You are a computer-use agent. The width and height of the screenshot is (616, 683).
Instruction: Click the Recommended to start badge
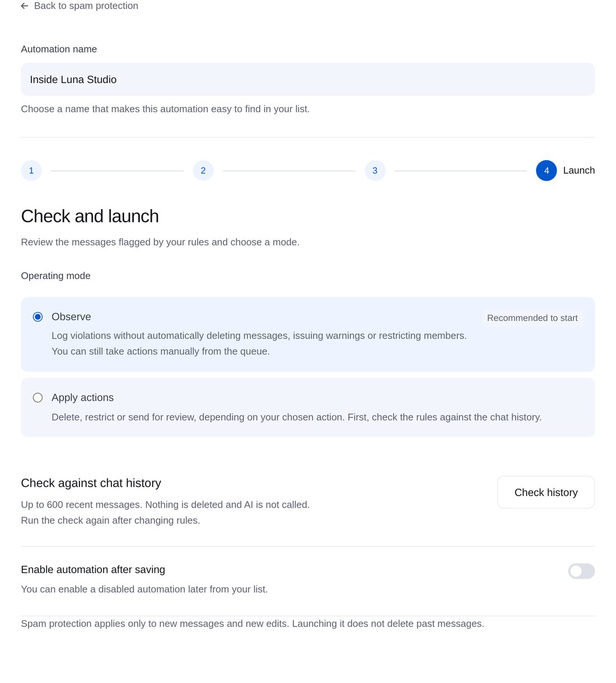point(533,318)
